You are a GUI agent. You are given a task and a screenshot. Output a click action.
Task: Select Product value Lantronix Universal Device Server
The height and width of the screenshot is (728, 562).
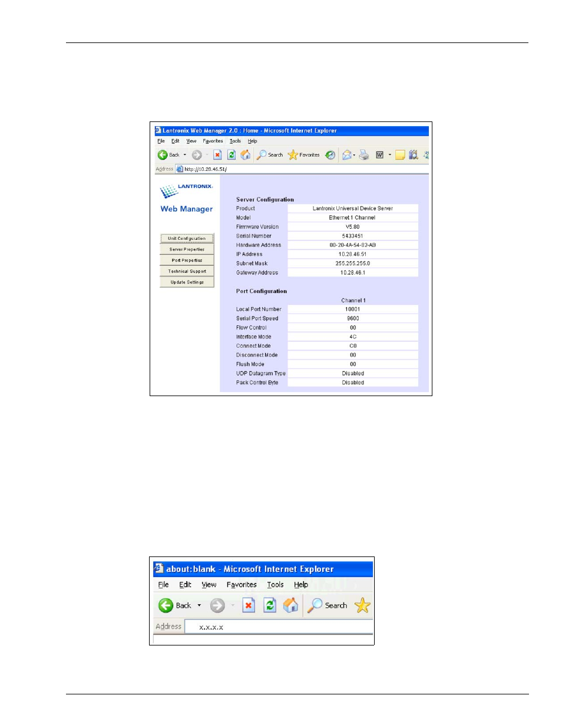click(x=353, y=209)
